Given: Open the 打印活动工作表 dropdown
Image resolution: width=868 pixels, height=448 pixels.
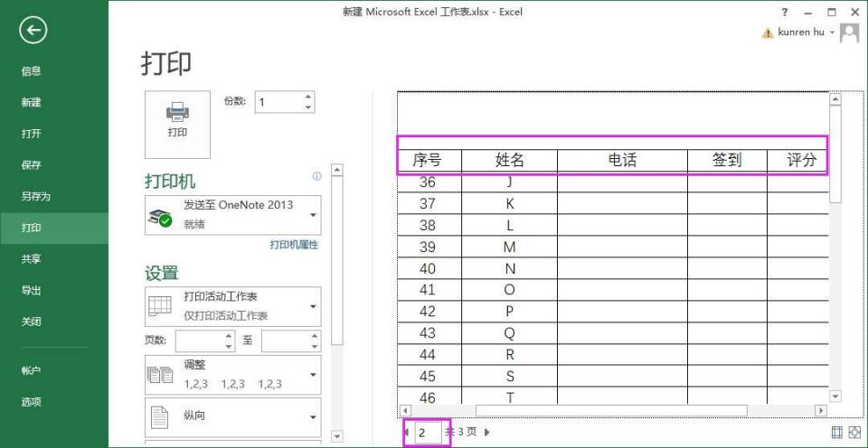Looking at the screenshot, I should [313, 306].
